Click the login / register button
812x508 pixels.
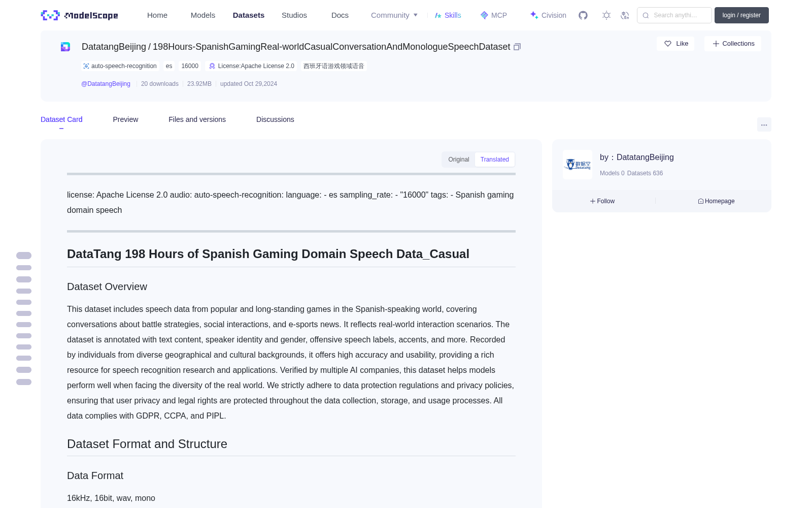point(741,15)
